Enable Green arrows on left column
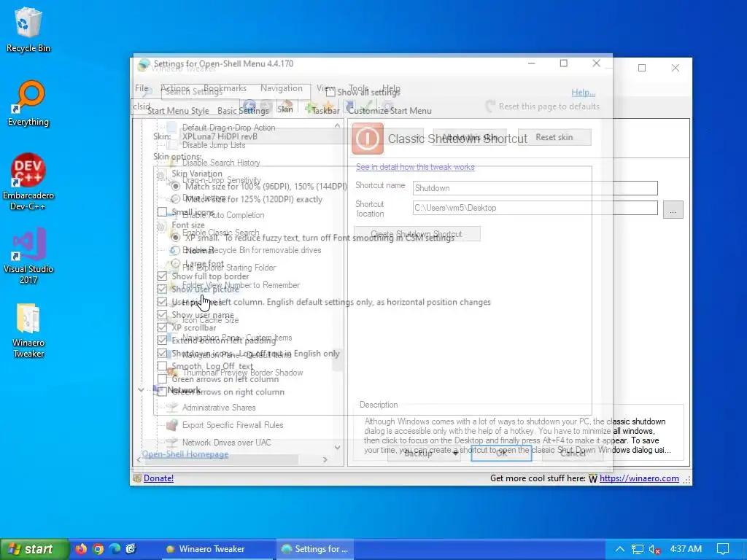 point(162,379)
